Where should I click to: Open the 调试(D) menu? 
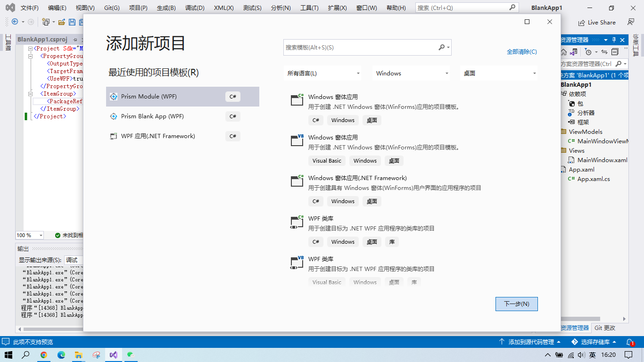[x=195, y=8]
